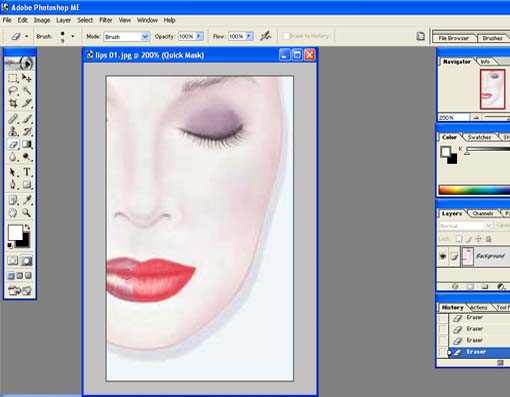
Task: Click the Adobe Online feather icon atop toolbox
Action: coord(20,63)
